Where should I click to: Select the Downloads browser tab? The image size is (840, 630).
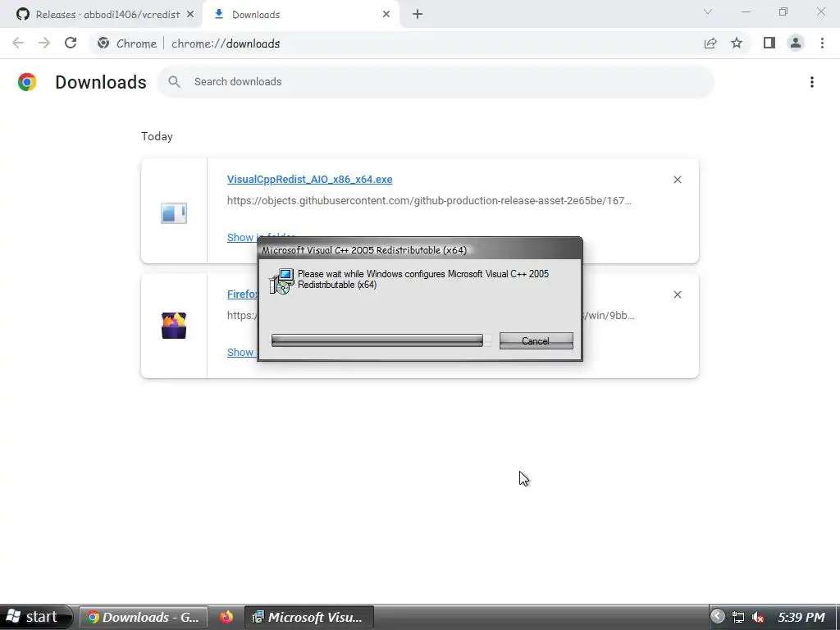[300, 15]
